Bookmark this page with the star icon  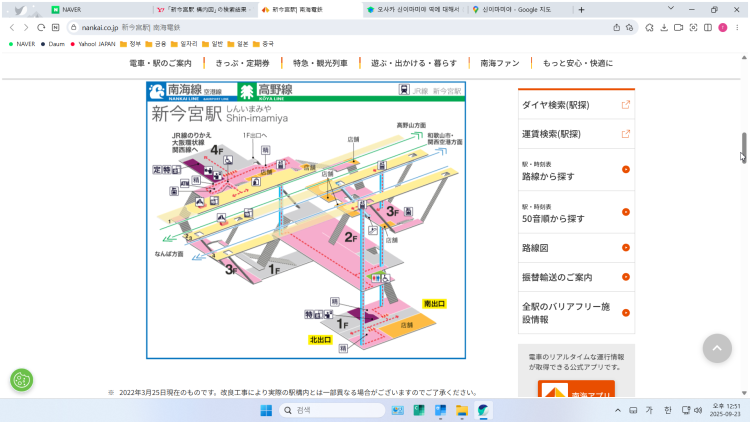click(630, 27)
